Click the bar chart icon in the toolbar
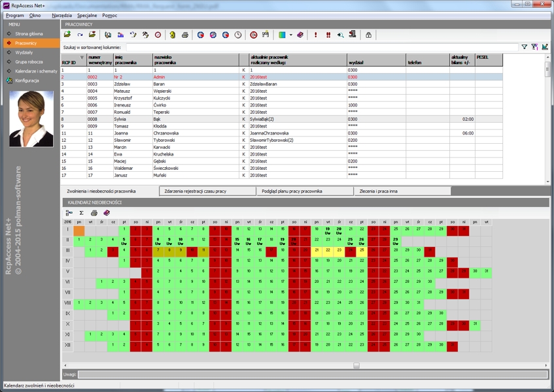This screenshot has width=554, height=392. pos(120,35)
